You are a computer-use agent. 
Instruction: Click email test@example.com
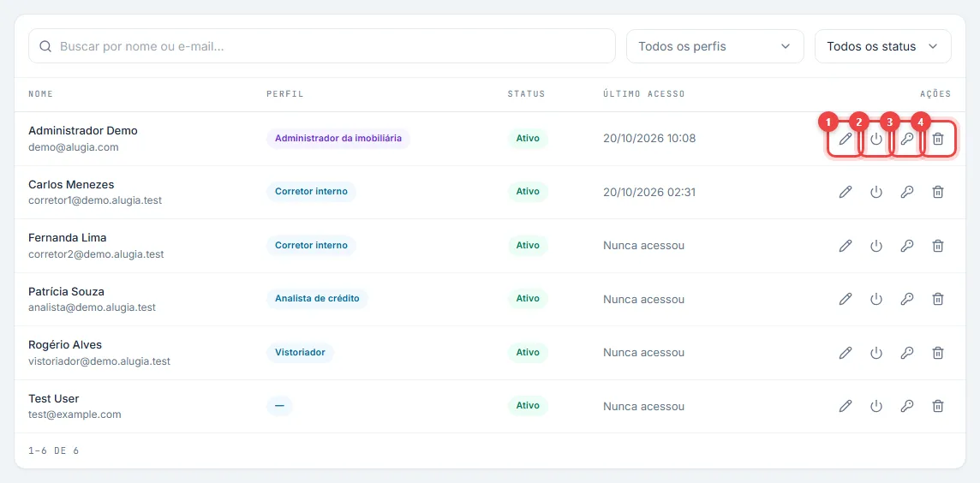(x=75, y=414)
